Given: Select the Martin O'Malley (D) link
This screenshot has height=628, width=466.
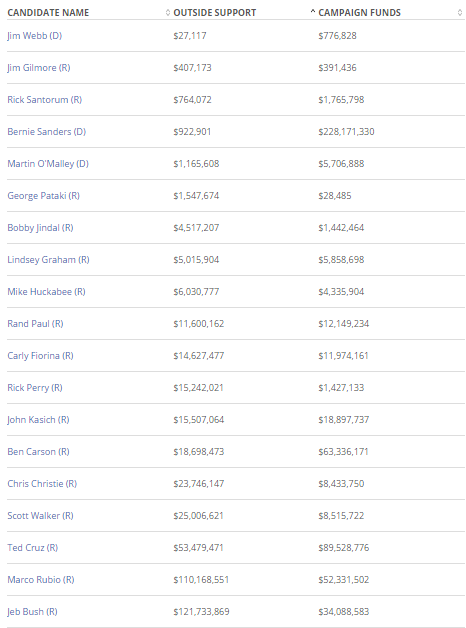Looking at the screenshot, I should (x=48, y=164).
